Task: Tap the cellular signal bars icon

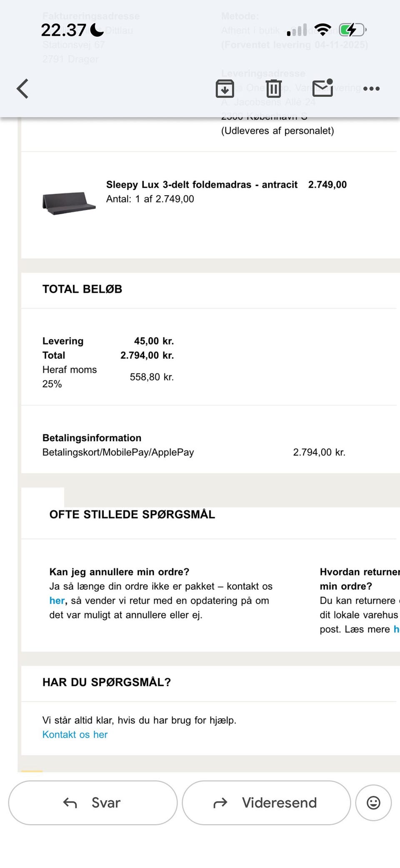Action: coord(297,30)
